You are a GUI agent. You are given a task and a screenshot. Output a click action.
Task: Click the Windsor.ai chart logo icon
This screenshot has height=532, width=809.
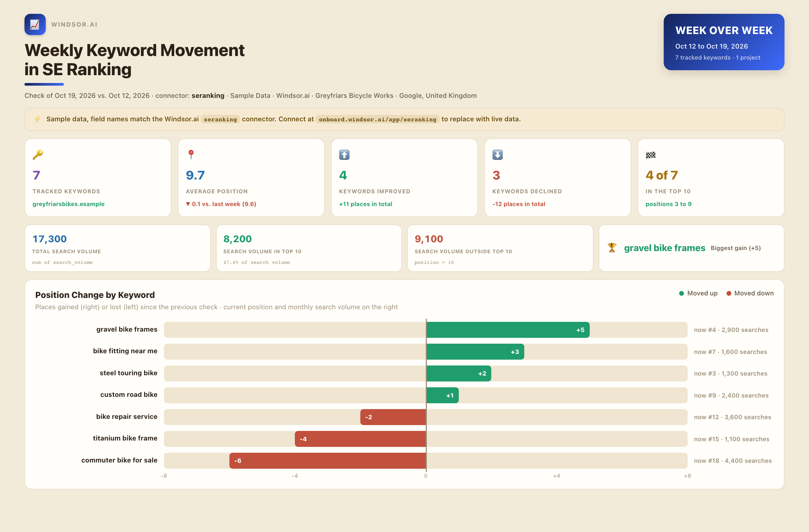point(35,24)
